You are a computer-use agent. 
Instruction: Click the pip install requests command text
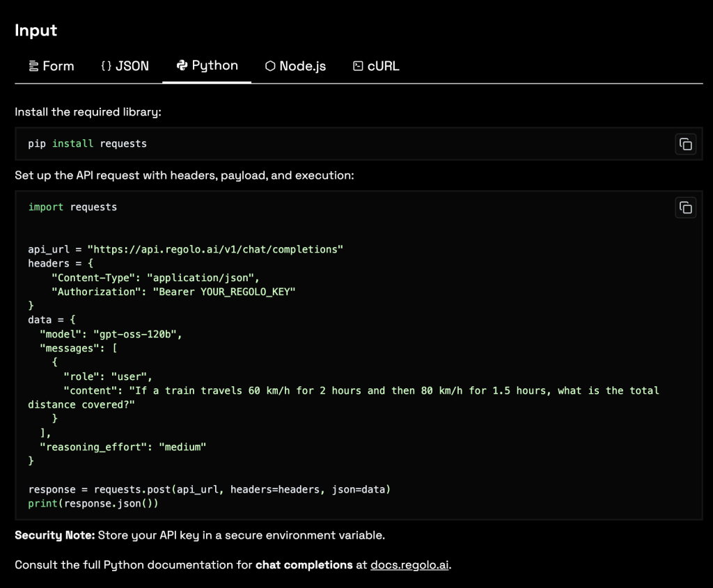tap(87, 143)
